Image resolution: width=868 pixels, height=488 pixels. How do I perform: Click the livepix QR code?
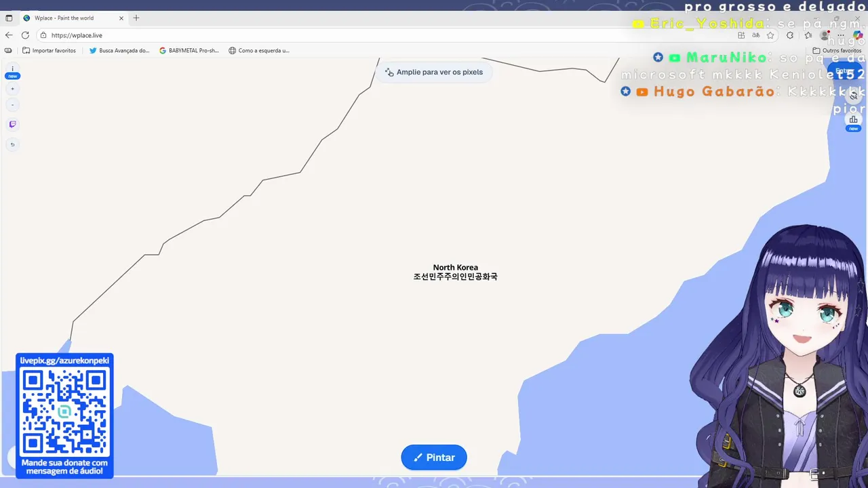(64, 411)
